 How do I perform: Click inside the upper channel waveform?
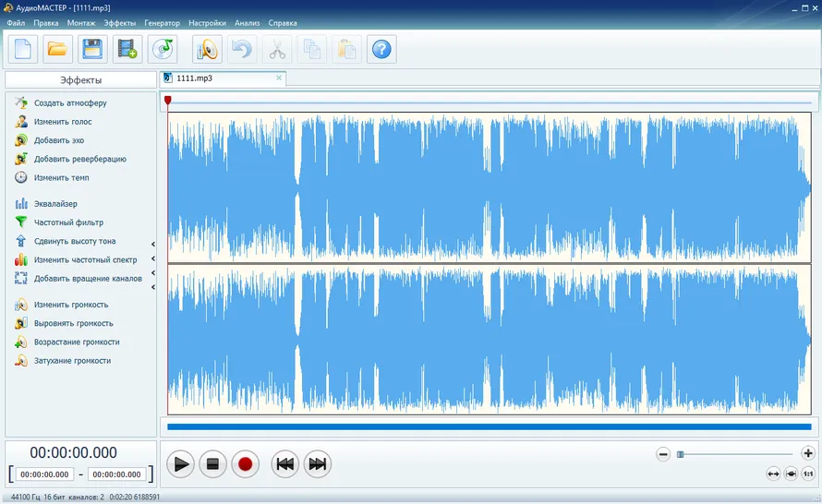pos(490,187)
